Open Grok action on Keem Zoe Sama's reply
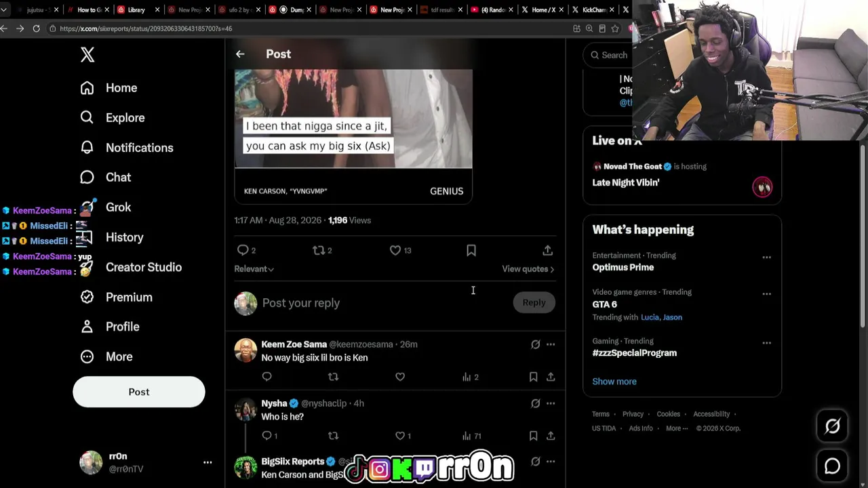 pos(536,344)
